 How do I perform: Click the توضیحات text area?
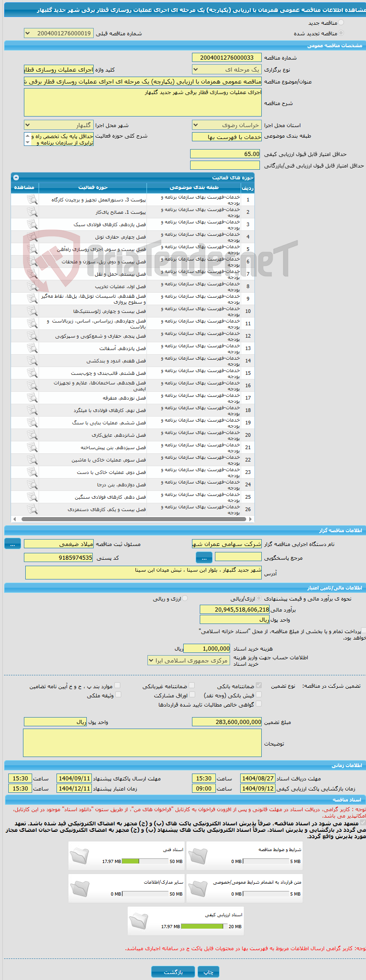coord(142,743)
